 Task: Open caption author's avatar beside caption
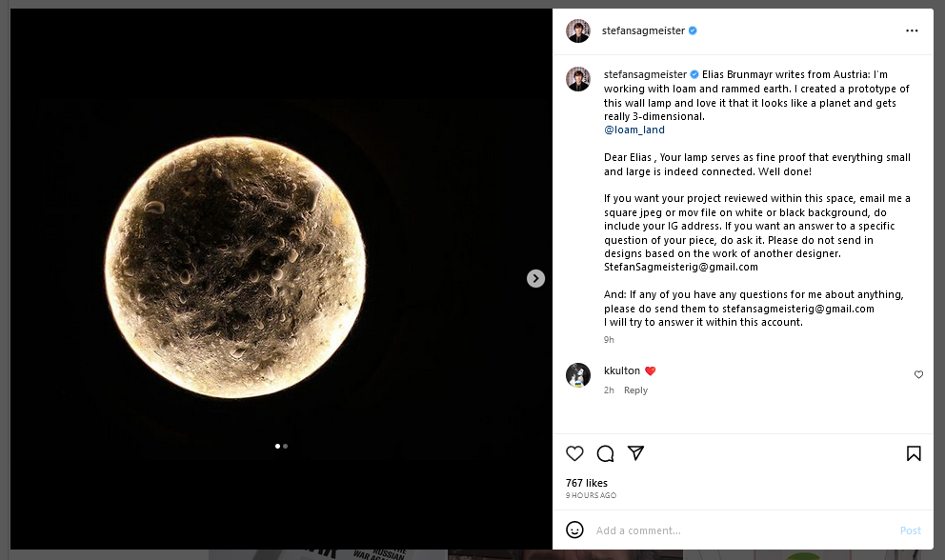tap(578, 79)
